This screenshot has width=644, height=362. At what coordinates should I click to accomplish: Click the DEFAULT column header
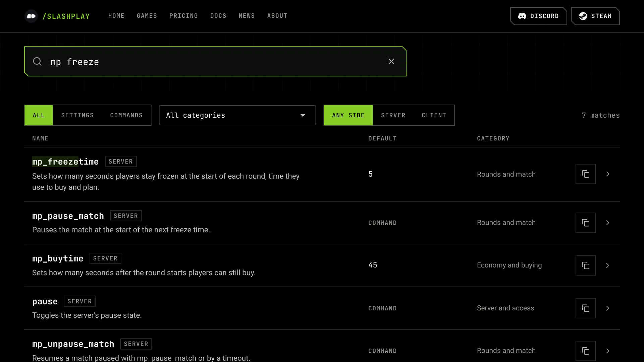(x=382, y=138)
